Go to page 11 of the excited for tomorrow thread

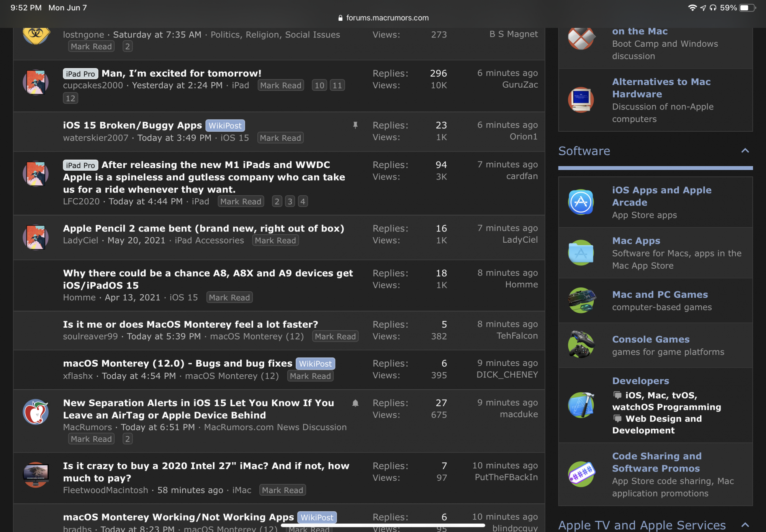click(337, 85)
